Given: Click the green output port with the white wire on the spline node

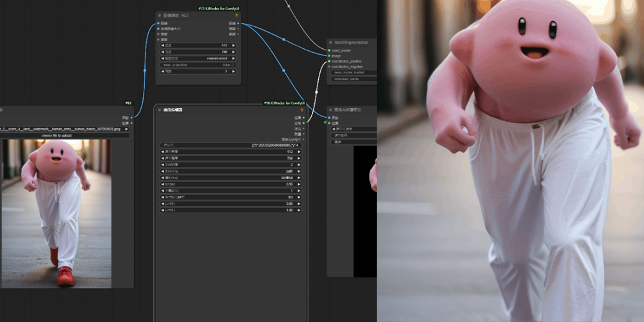Looking at the screenshot, I should 303,123.
